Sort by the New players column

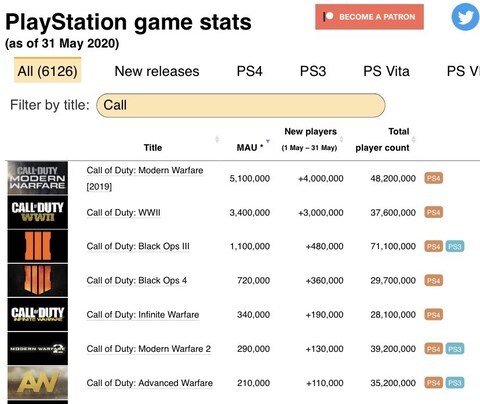(x=310, y=139)
